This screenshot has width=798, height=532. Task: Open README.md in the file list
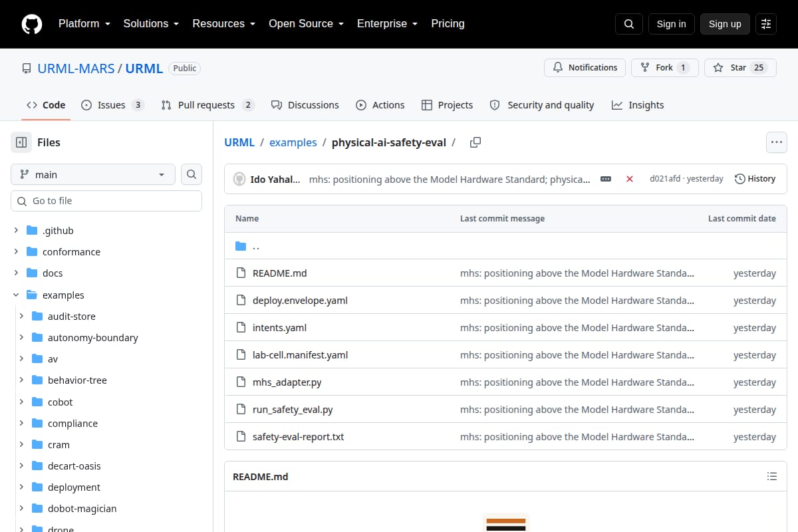point(279,273)
